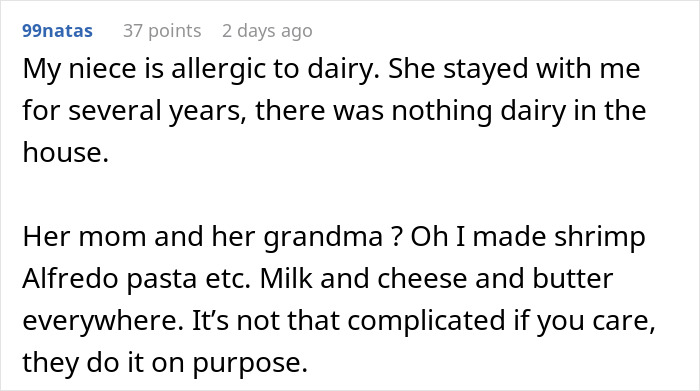This screenshot has height=391, width=700.
Task: Click the word "complicated" in the comment
Action: (x=426, y=321)
